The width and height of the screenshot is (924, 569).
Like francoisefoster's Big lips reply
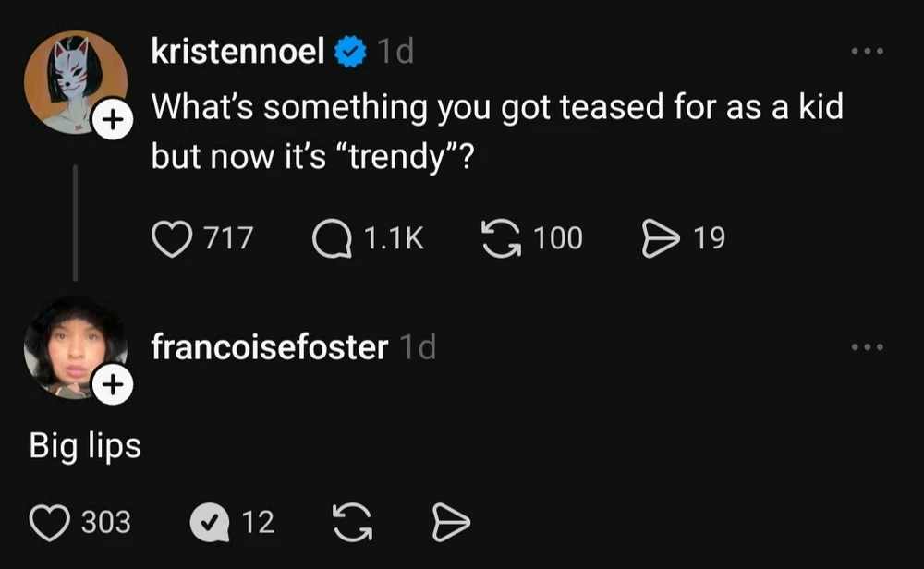50,523
